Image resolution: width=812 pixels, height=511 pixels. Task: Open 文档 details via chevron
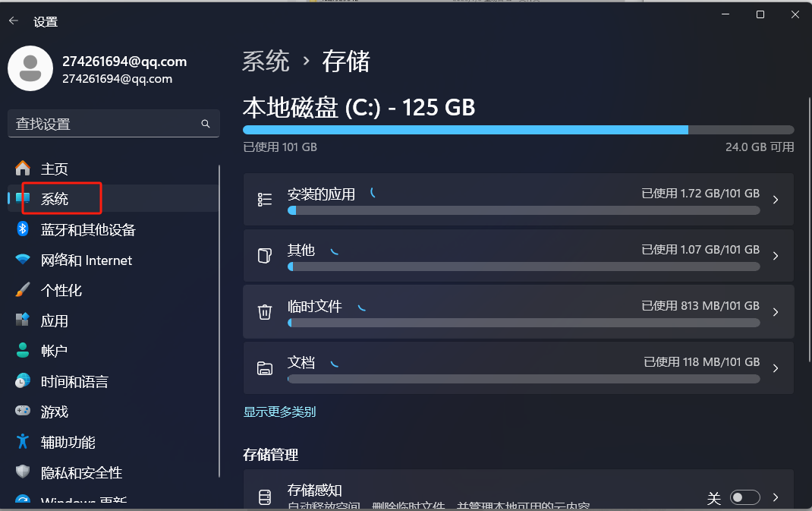tap(776, 368)
